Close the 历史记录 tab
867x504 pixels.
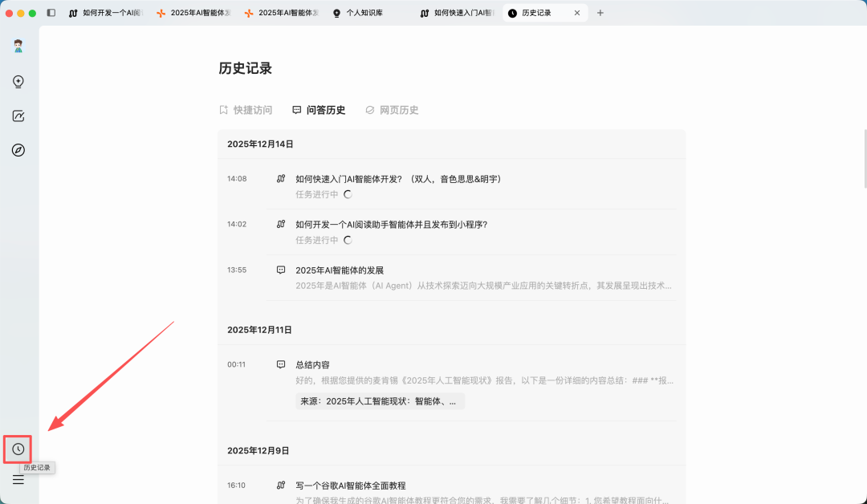point(576,12)
